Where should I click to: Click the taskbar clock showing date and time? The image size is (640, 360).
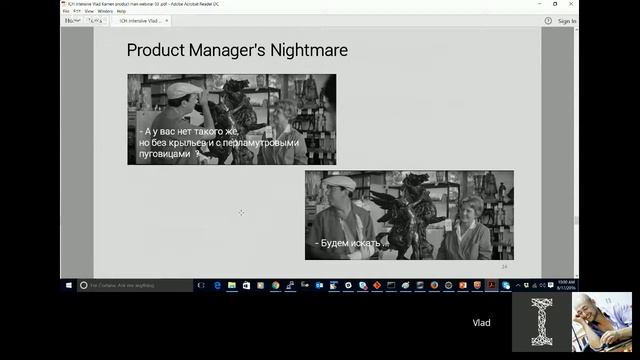(566, 285)
